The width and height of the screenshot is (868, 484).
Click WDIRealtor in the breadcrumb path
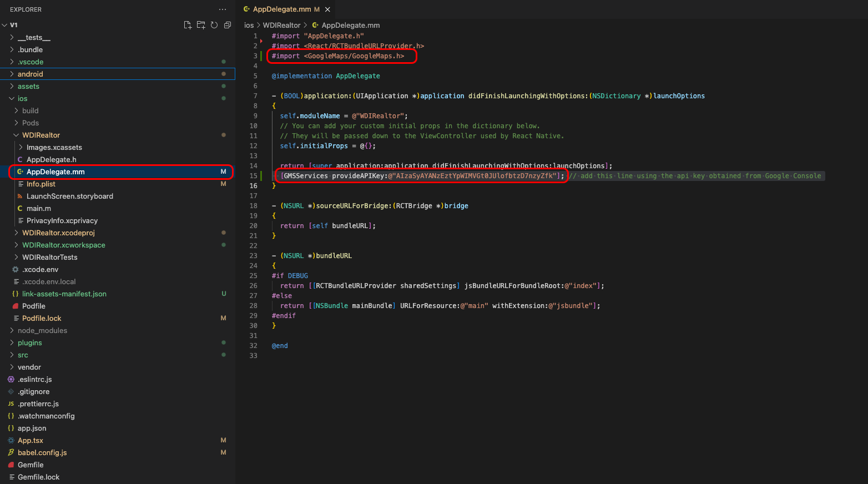[281, 26]
